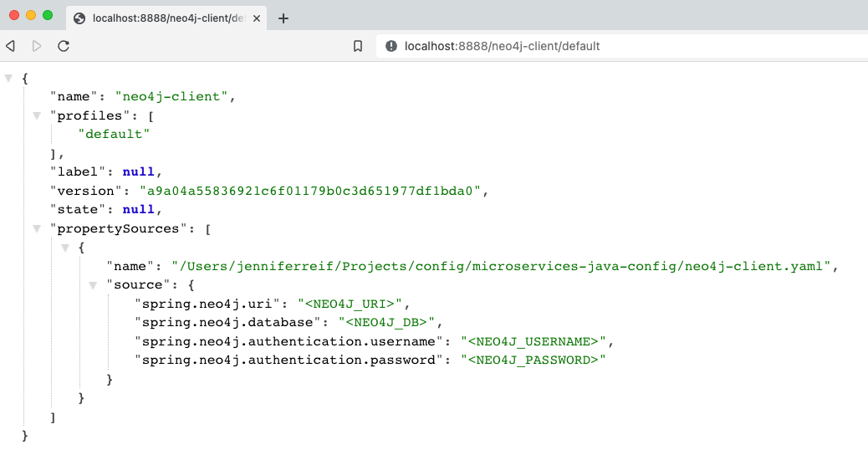Collapse the "profiles" array
The image size is (868, 455).
click(37, 115)
